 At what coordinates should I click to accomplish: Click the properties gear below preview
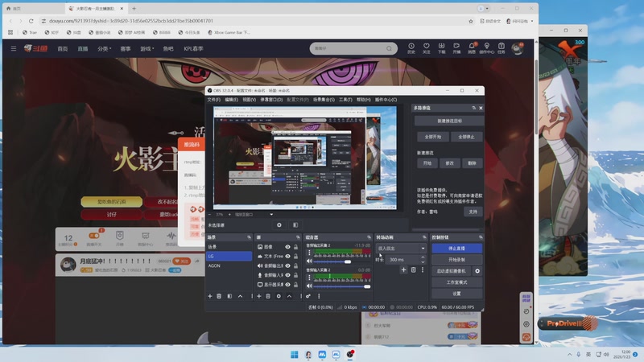279,225
